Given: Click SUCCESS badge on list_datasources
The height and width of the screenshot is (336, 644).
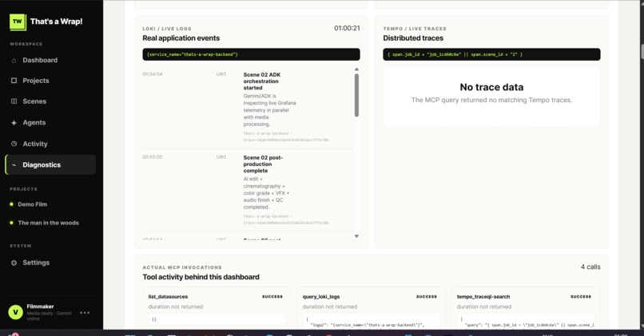Looking at the screenshot, I should pos(272,297).
